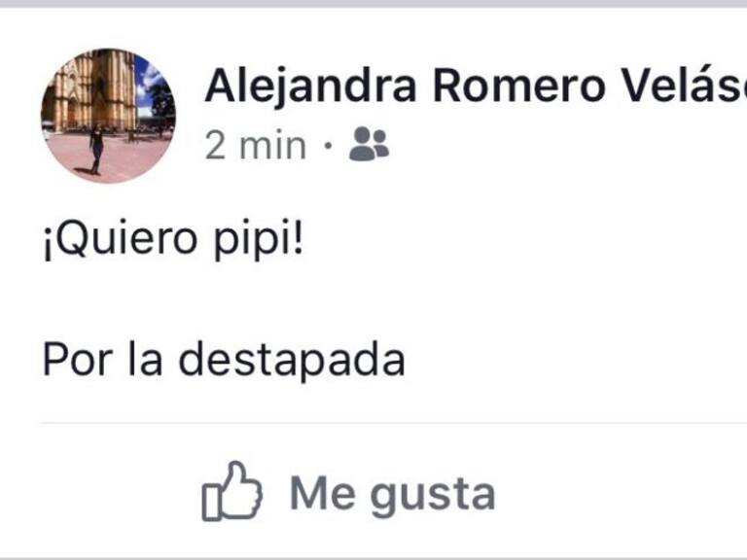Image resolution: width=747 pixels, height=560 pixels.
Task: Click the thumbs-up Like icon
Action: [x=232, y=491]
